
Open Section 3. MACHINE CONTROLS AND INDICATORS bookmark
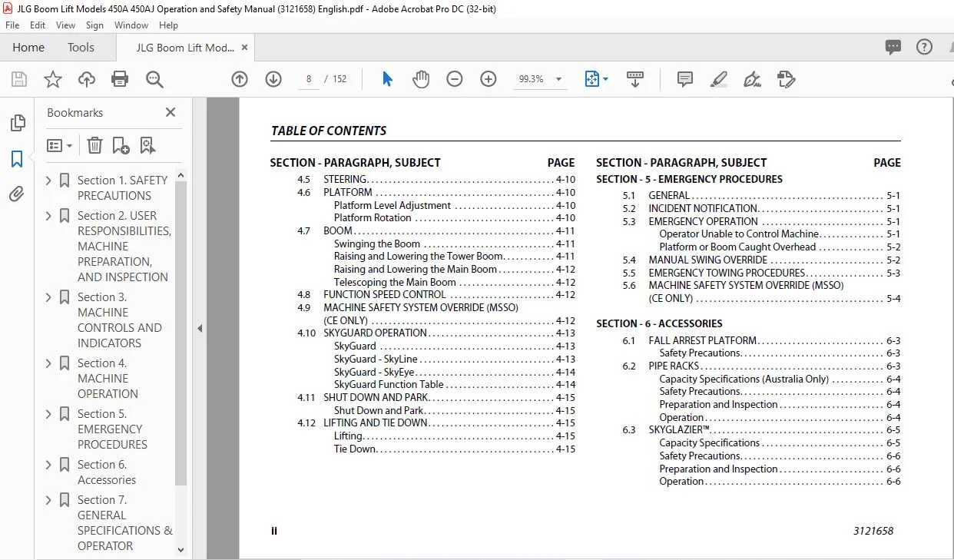click(x=120, y=320)
